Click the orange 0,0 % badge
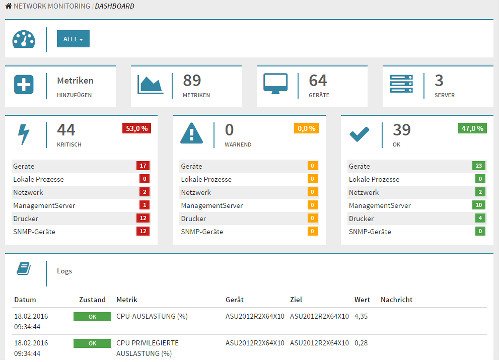 point(306,128)
